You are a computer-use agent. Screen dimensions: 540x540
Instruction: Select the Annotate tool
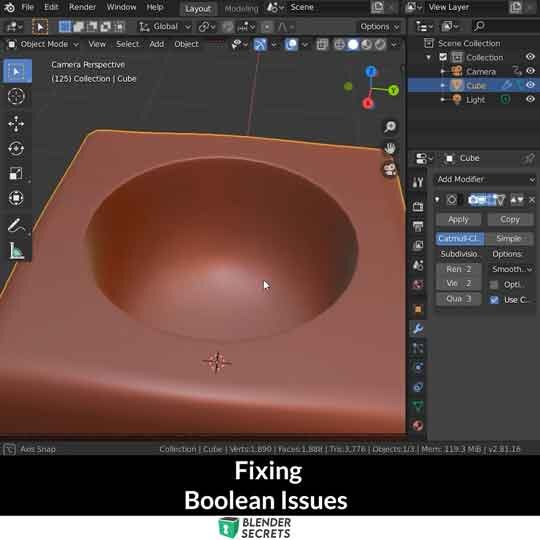pos(16,226)
